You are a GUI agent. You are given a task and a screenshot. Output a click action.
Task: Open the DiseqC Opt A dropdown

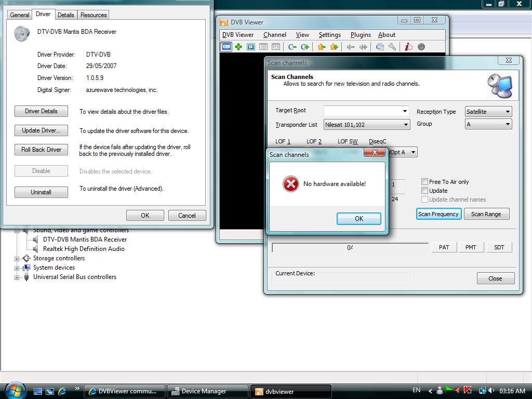[413, 152]
